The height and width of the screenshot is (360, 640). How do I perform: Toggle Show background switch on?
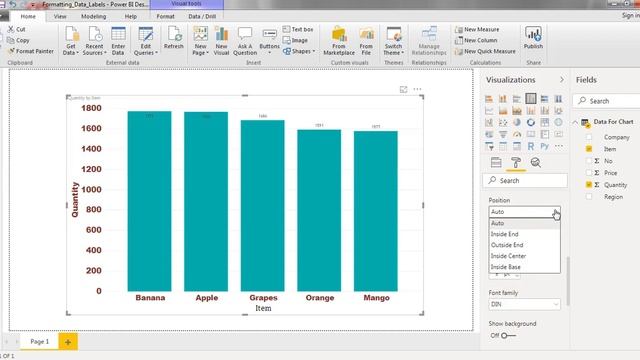pos(508,336)
